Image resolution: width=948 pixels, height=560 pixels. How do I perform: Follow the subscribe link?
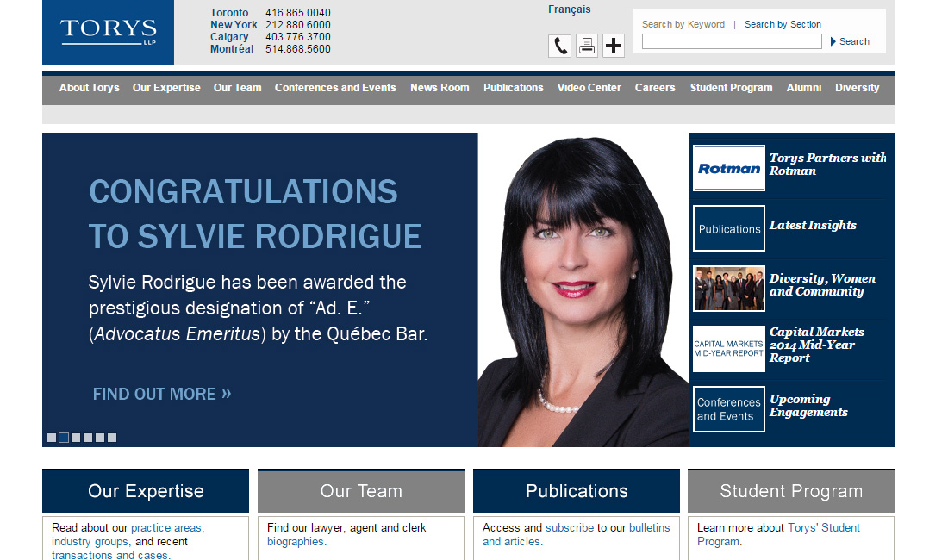click(570, 528)
